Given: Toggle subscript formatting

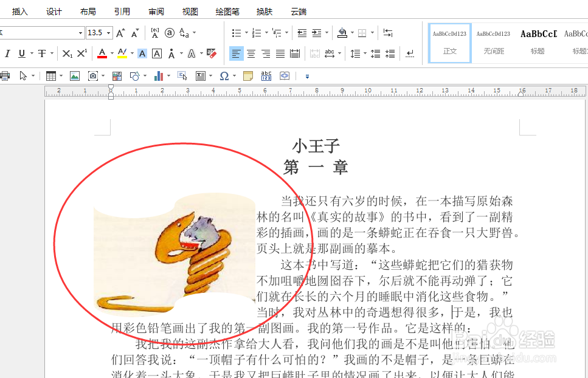Looking at the screenshot, I should (67, 53).
